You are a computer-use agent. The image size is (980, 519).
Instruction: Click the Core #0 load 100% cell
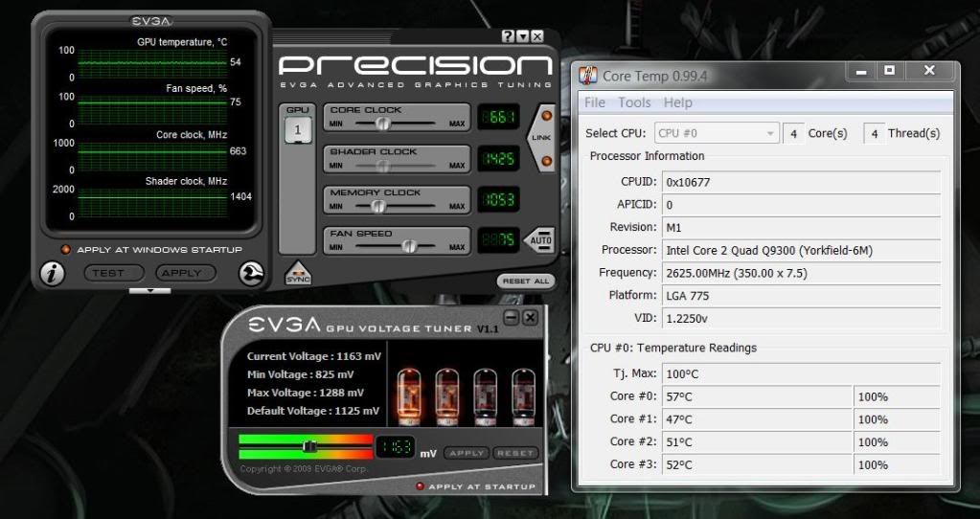tap(897, 397)
